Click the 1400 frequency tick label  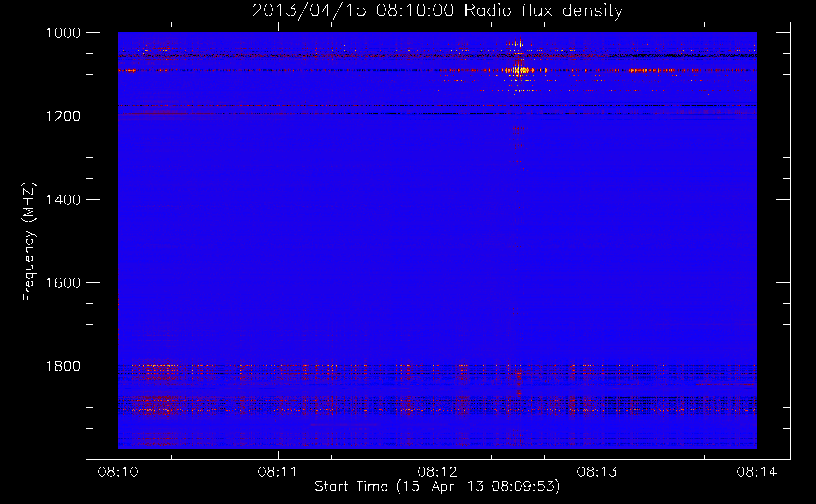tap(63, 200)
